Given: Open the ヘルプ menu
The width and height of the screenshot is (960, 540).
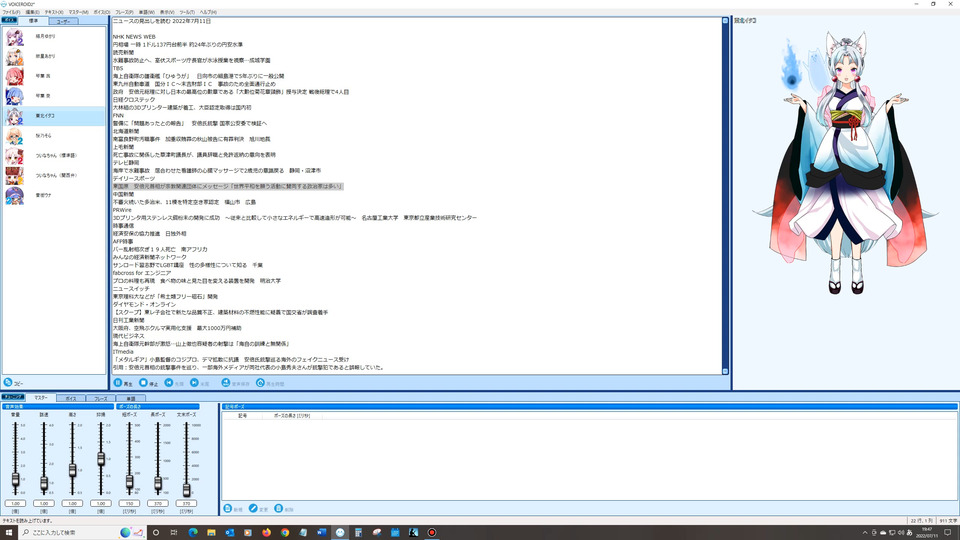Looking at the screenshot, I should (x=208, y=12).
